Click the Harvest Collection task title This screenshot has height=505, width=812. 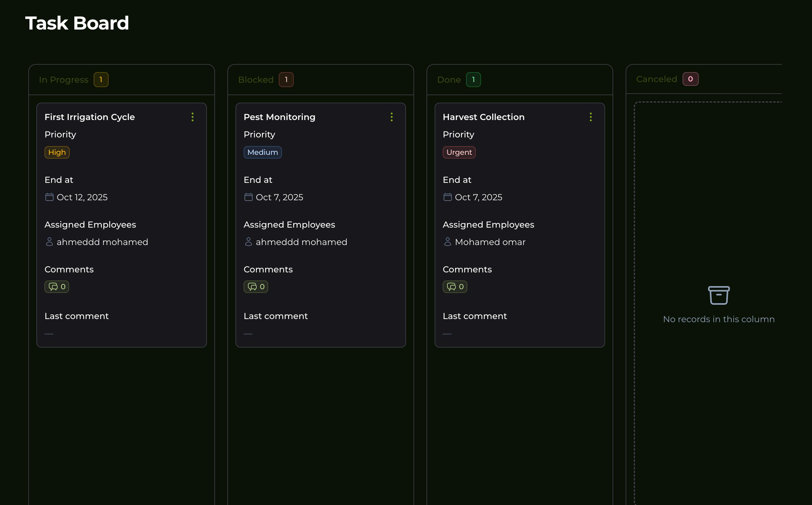[483, 117]
